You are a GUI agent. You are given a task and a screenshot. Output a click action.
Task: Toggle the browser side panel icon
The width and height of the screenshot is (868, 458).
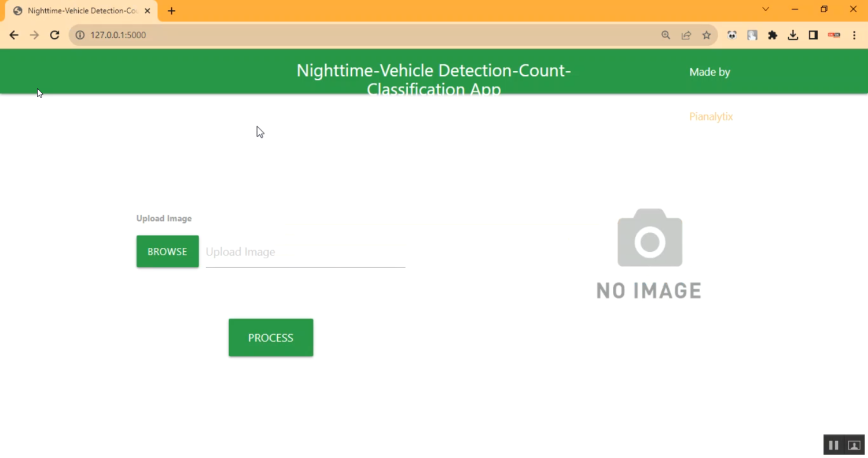813,35
